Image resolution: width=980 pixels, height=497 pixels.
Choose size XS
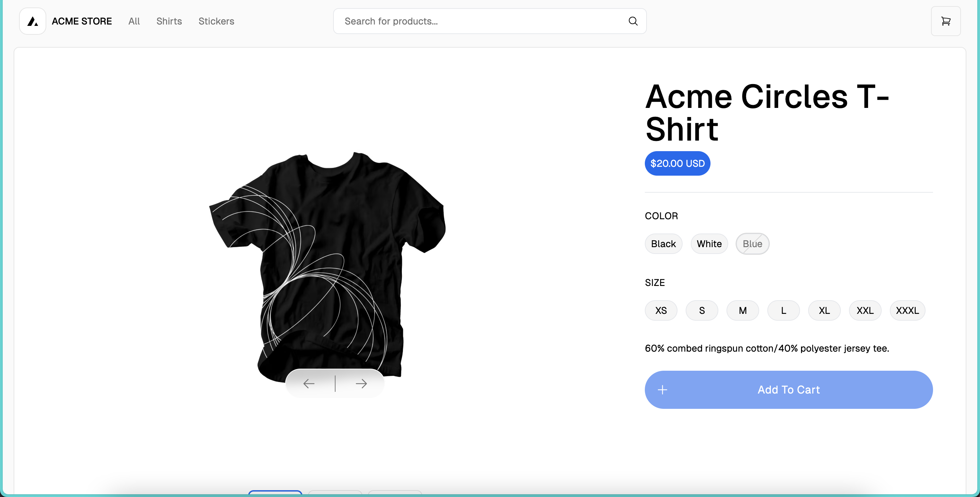[661, 310]
